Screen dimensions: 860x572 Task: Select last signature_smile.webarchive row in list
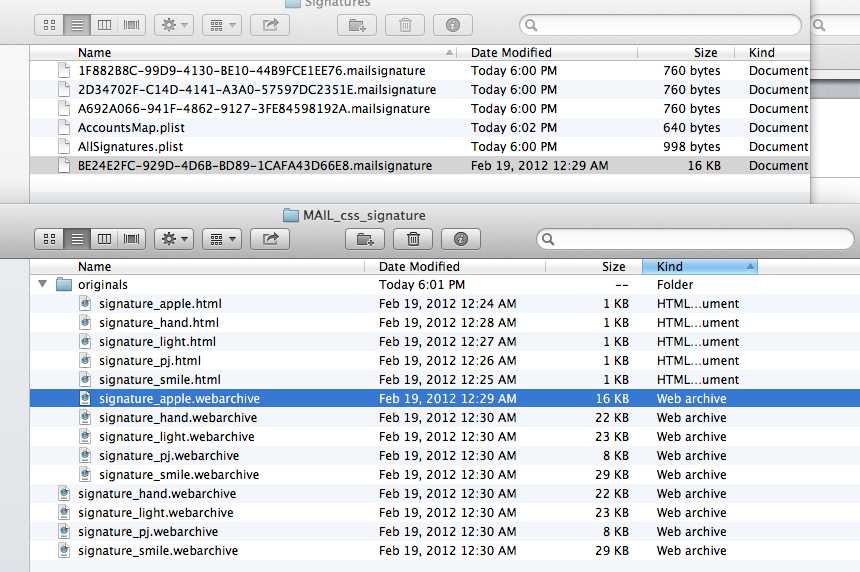[x=445, y=551]
